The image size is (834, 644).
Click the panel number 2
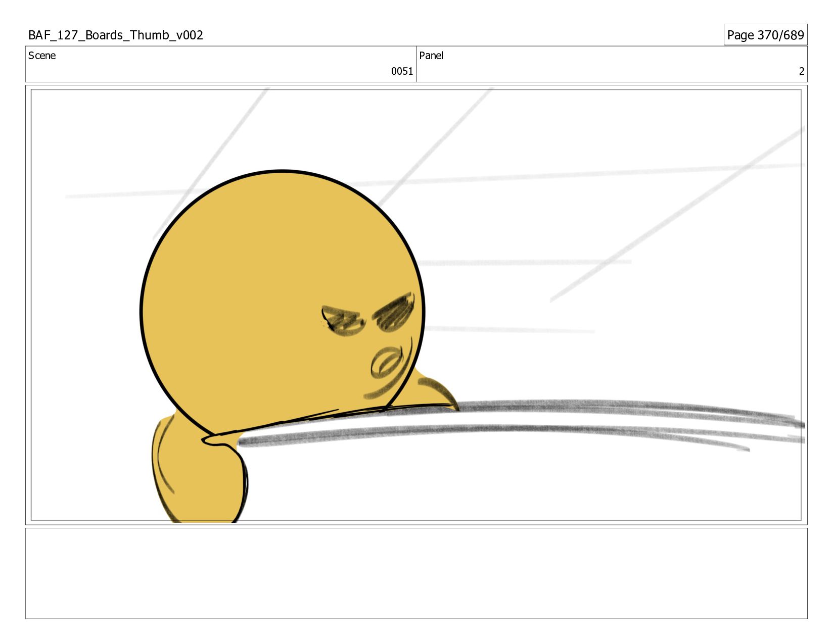tap(801, 71)
